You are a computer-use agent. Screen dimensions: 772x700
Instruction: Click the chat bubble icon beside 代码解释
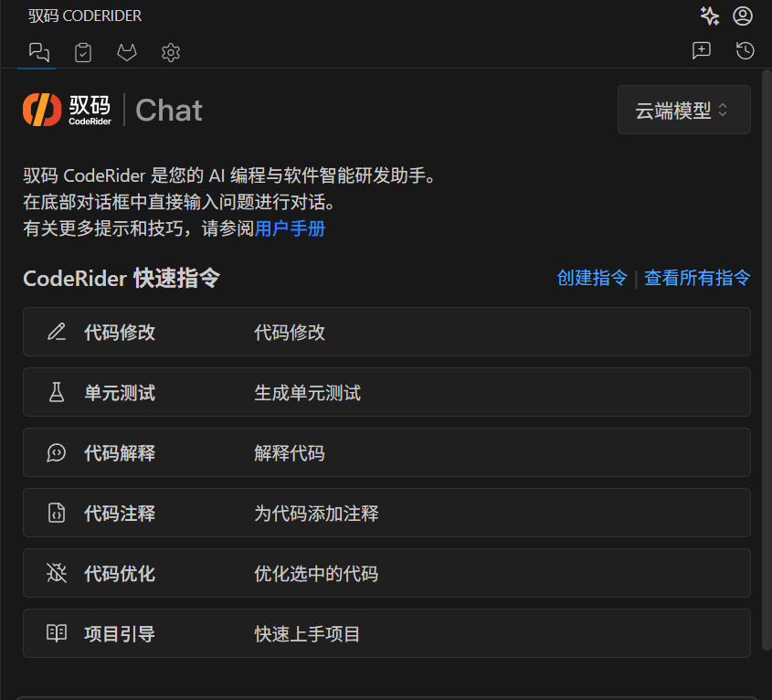56,452
